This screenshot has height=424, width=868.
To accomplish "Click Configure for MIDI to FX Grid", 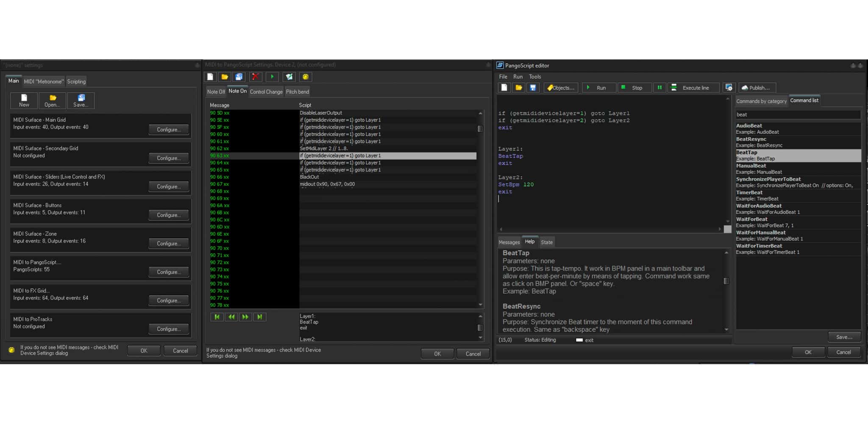I will (169, 301).
